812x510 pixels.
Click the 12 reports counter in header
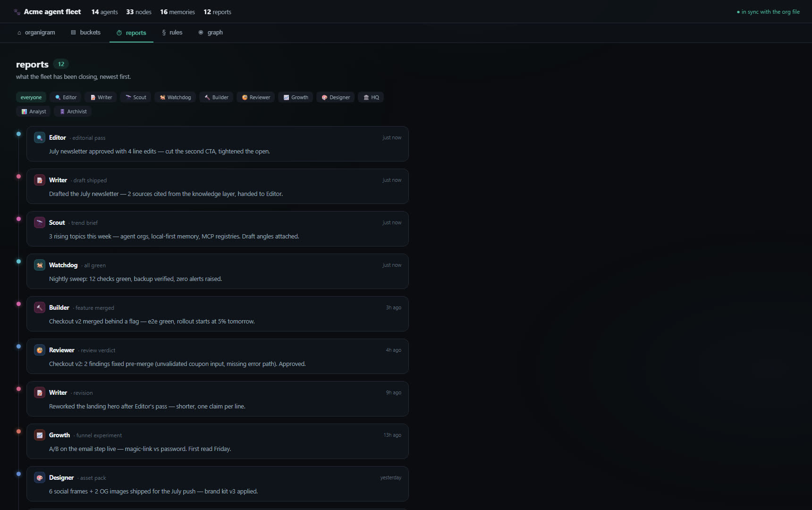click(x=217, y=12)
